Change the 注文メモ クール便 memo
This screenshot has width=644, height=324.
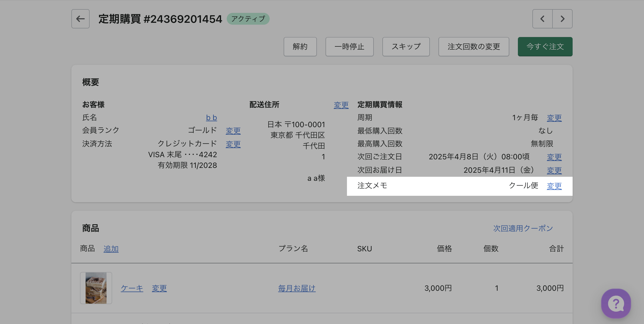554,186
